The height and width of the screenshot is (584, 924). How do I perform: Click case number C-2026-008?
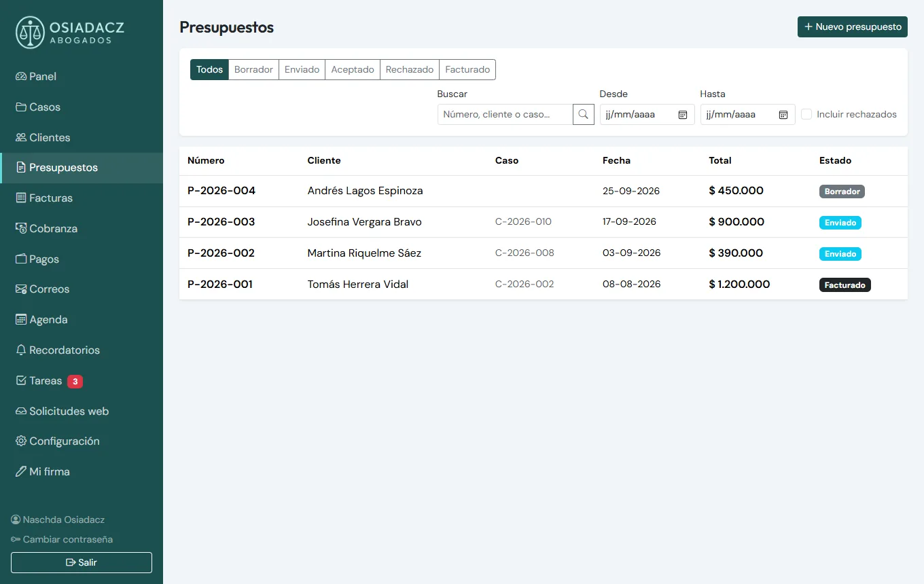click(525, 253)
